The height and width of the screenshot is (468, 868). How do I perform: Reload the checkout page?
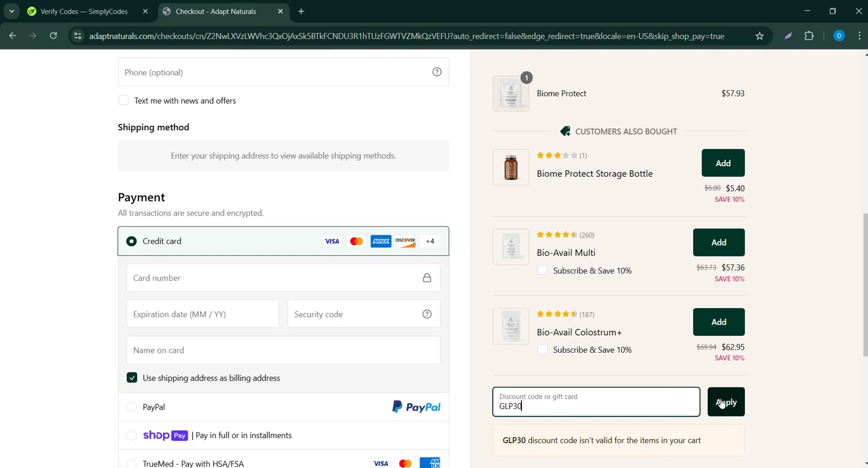coord(53,36)
